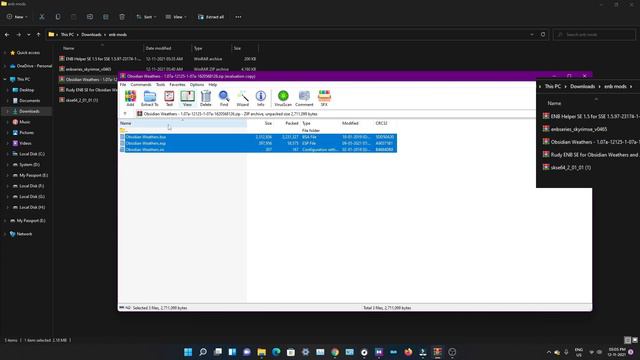Screen dimensions: 640x360
Task: Open the View dropdown in Explorer toolbar
Action: pyautogui.click(x=176, y=17)
